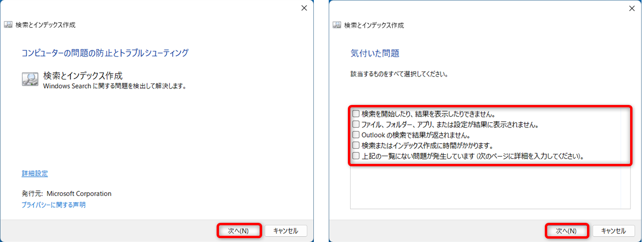This screenshot has width=644, height=242.
Task: Check 検索を開始したり、結果を表示したりできません
Action: (356, 114)
